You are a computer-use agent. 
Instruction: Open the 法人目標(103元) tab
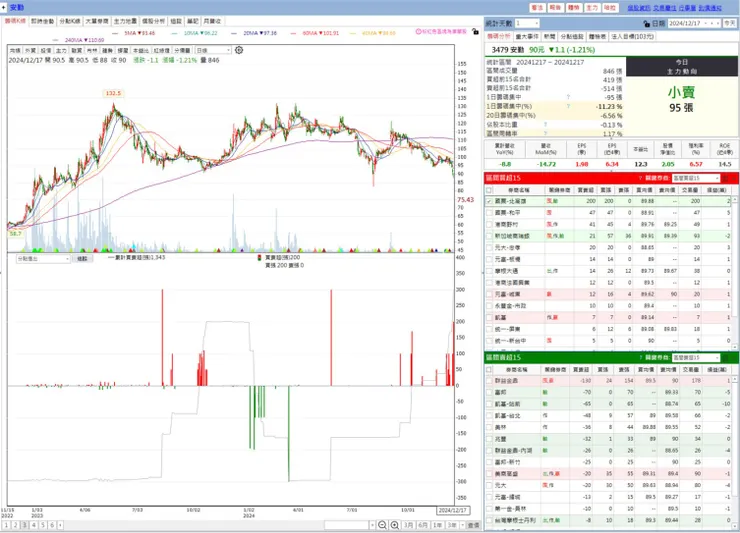[633, 36]
